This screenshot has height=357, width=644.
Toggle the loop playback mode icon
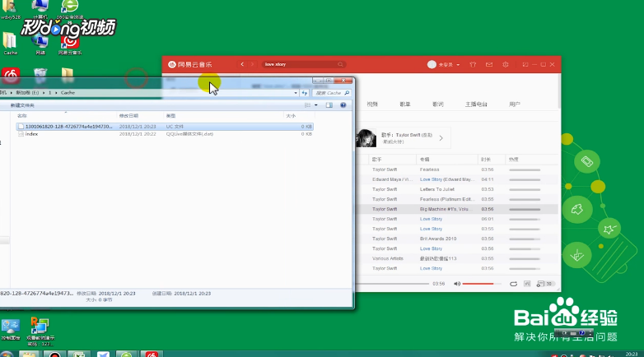(x=513, y=284)
